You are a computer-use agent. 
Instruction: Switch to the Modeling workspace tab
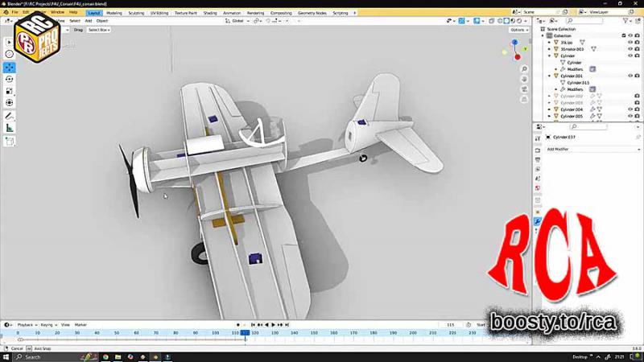click(114, 13)
